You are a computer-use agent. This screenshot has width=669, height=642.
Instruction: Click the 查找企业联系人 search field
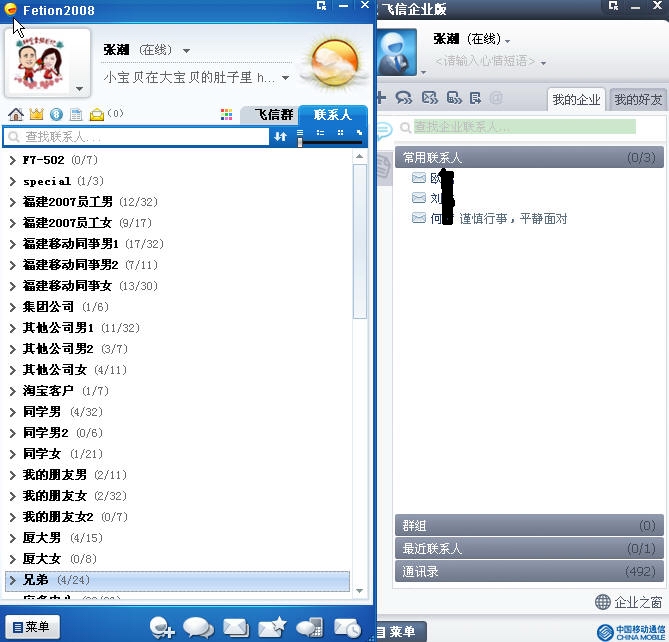(x=525, y=127)
